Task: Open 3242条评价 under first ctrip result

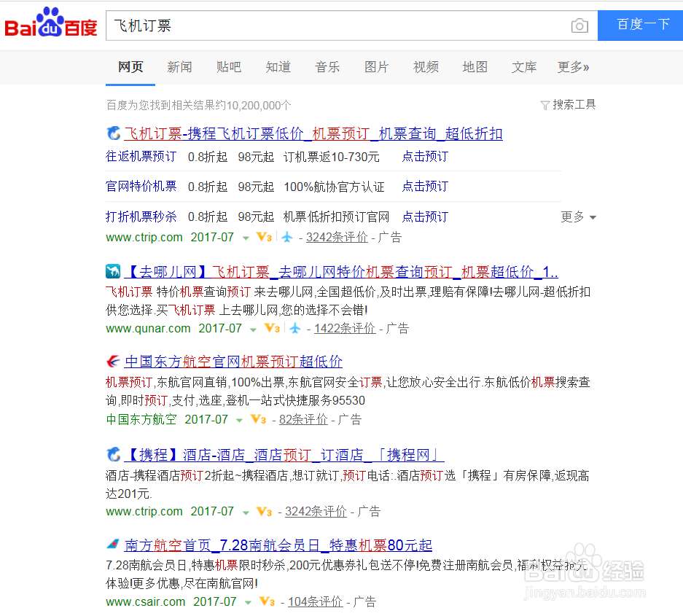Action: coord(337,237)
